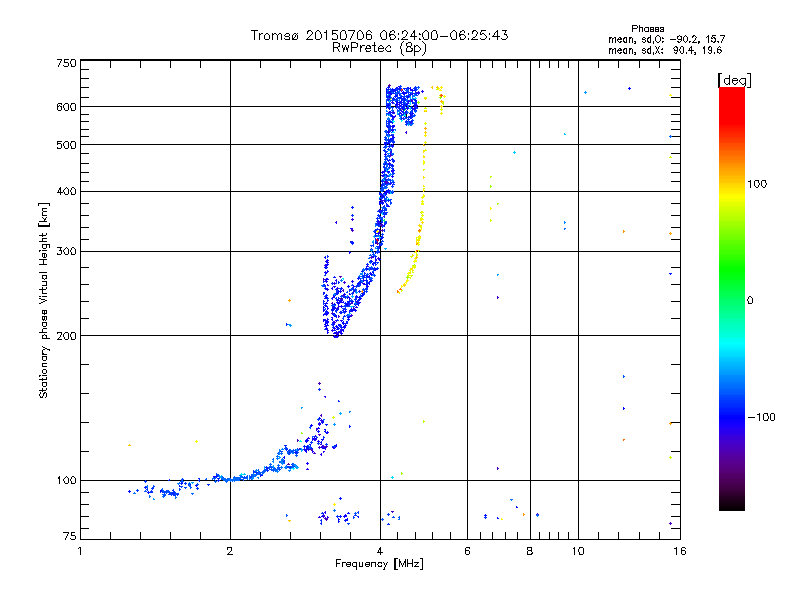This screenshot has width=800, height=600.
Task: Click the x-axis tick label "8"
Action: tap(530, 551)
